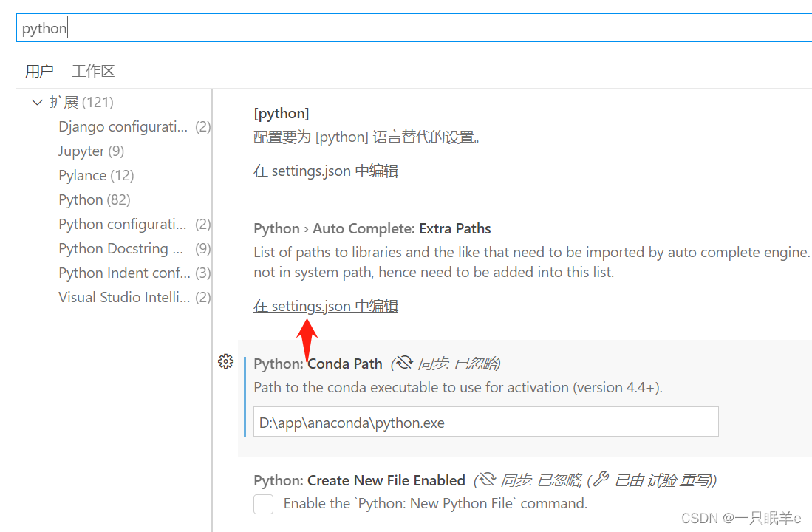812x532 pixels.
Task: Click the Conda Path text input field
Action: [x=485, y=421]
